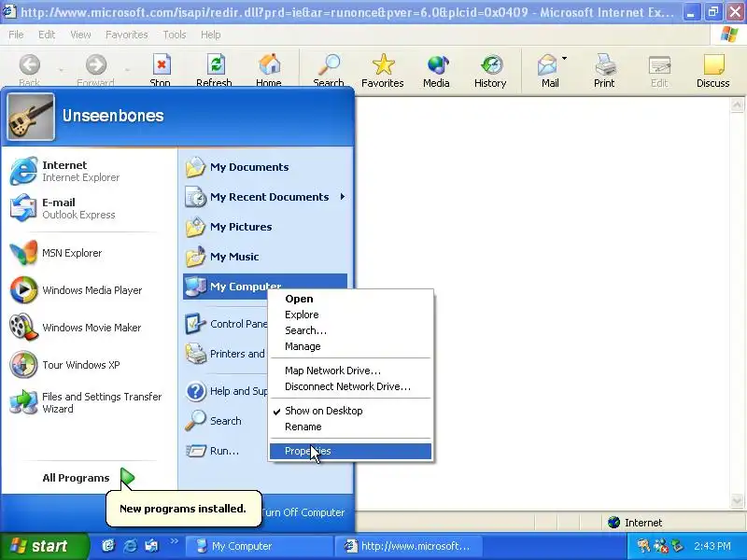Click the Mail toolbar icon
Screen dimensions: 747x560
pos(547,65)
